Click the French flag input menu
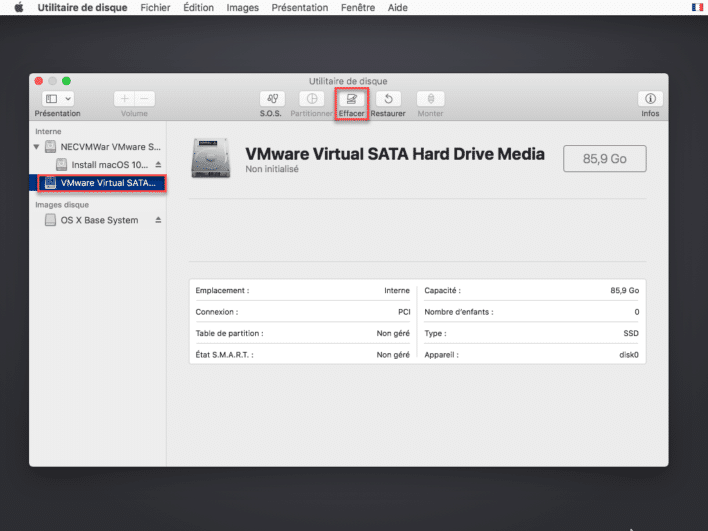Screen dimensions: 708x531 tap(697, 7)
